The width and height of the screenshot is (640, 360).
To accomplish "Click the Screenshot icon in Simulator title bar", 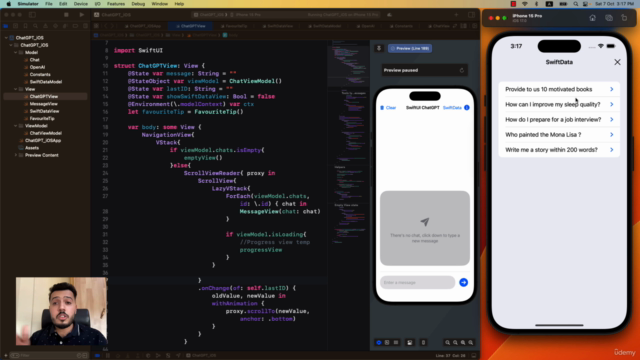I will coord(609,18).
